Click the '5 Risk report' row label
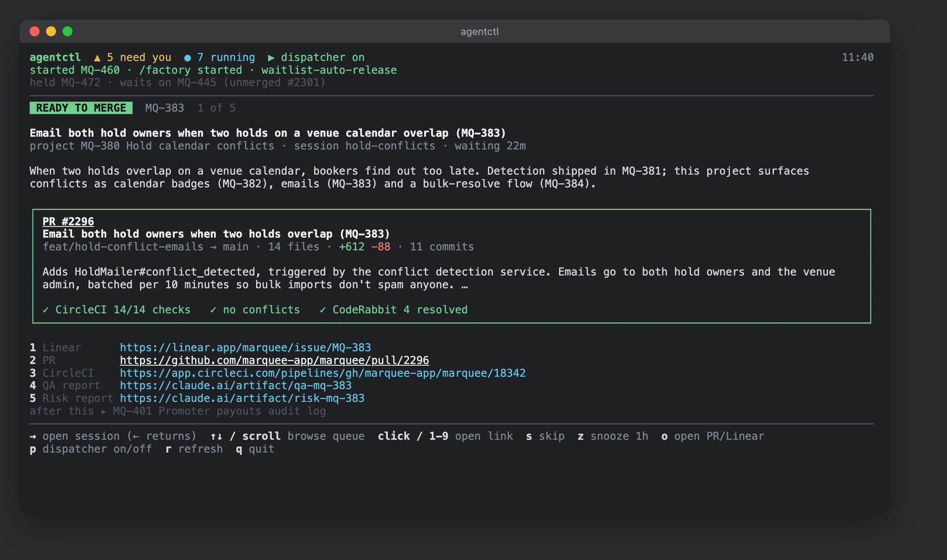The image size is (947, 560). click(71, 398)
